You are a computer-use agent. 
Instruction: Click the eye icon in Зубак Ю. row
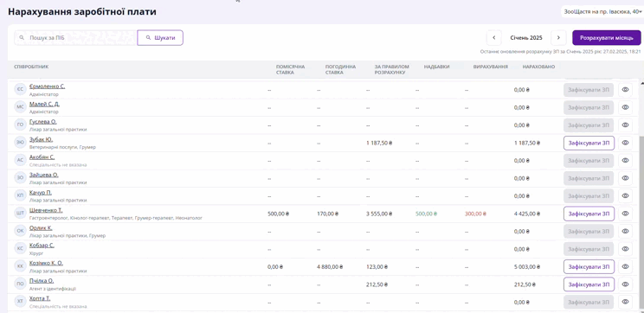pyautogui.click(x=625, y=143)
